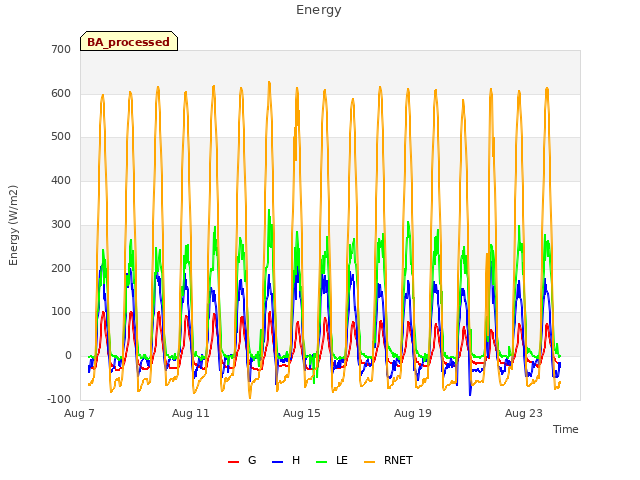
Task: Click the 200 y-axis tick label
Action: (61, 268)
